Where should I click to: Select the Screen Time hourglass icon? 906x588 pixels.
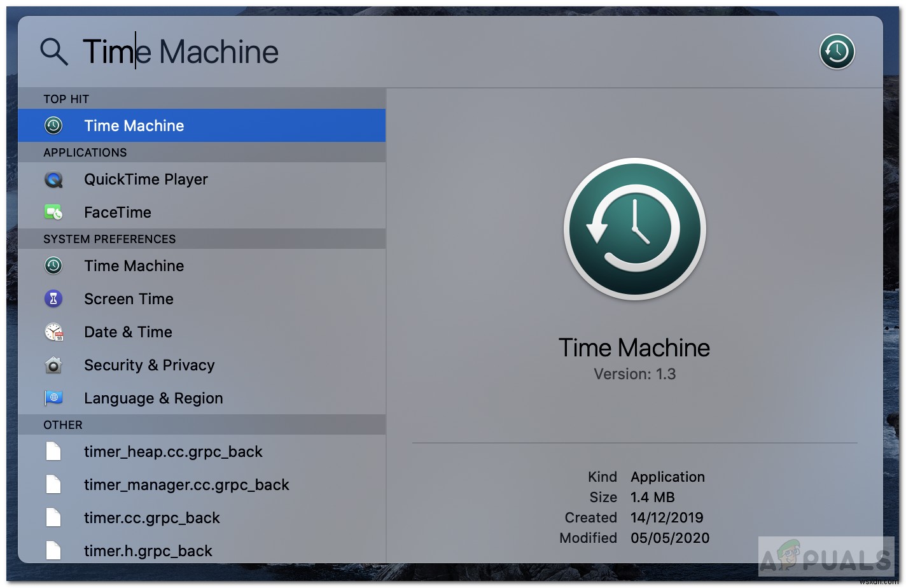[53, 298]
